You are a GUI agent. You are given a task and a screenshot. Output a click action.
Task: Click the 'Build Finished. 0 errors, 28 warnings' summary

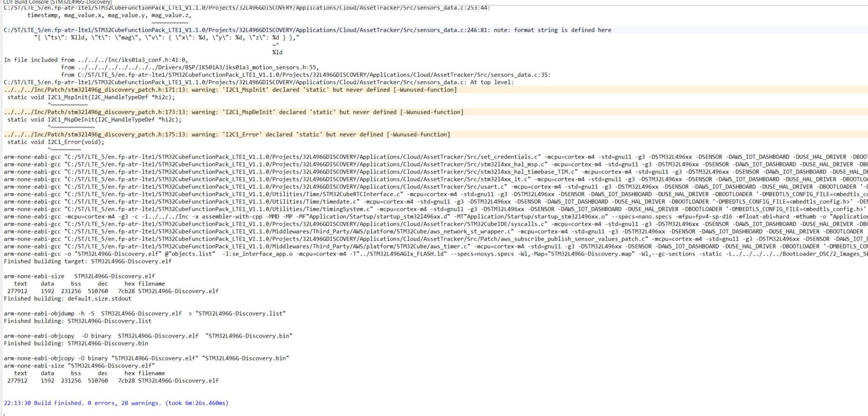116,403
